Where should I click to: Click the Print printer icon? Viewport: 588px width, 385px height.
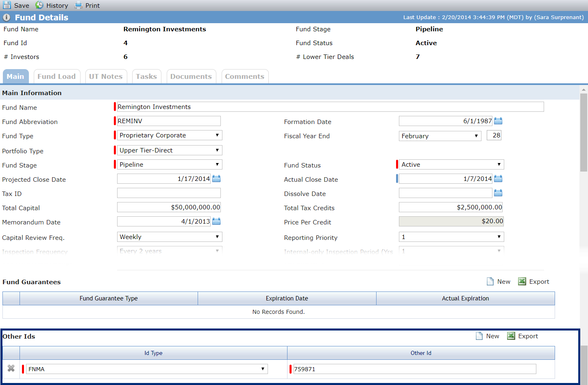tap(78, 5)
